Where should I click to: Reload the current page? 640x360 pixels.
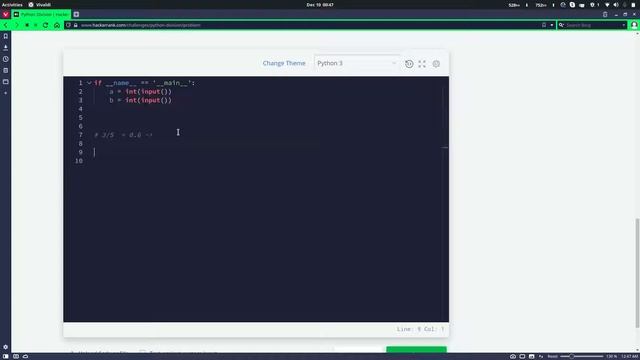45,25
